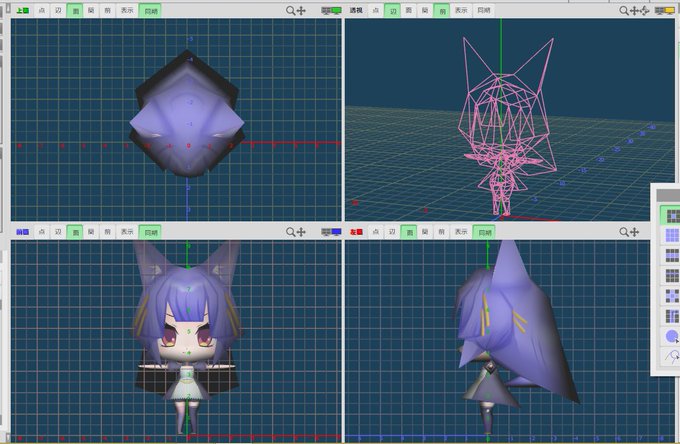Toggle 辺 edge display in the left view

tap(392, 232)
